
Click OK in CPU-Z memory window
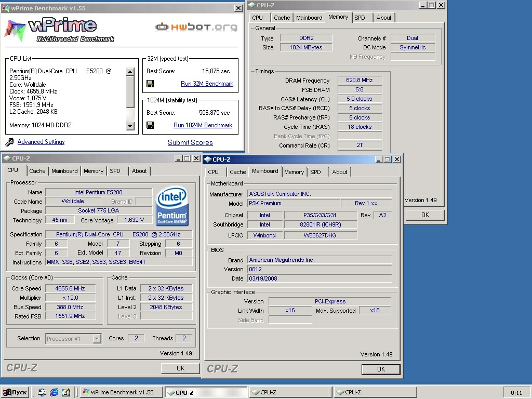click(x=425, y=215)
